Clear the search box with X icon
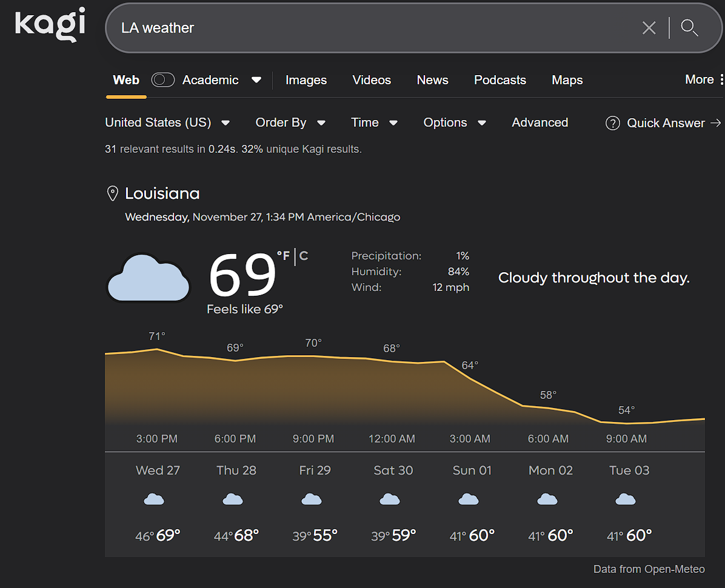The width and height of the screenshot is (725, 588). pos(649,28)
